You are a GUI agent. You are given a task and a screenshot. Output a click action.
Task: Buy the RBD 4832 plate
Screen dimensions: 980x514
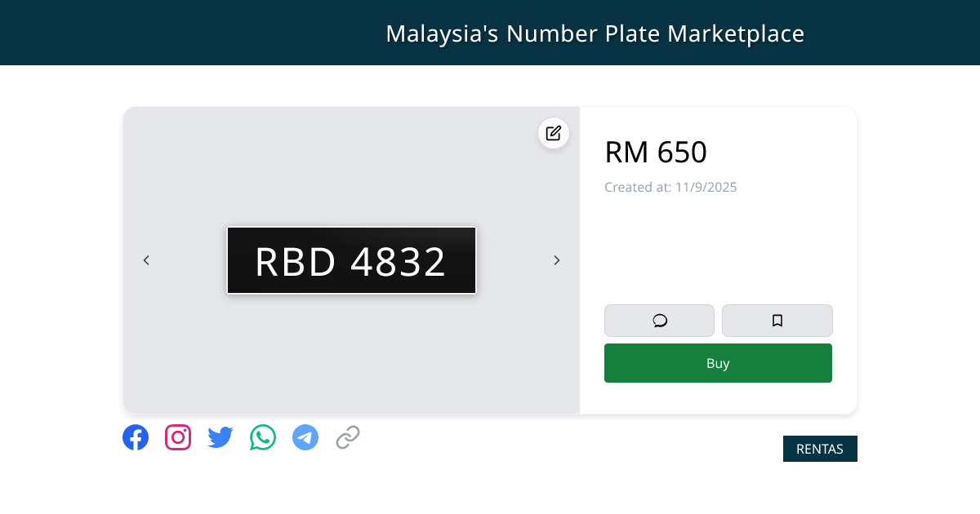[718, 362]
